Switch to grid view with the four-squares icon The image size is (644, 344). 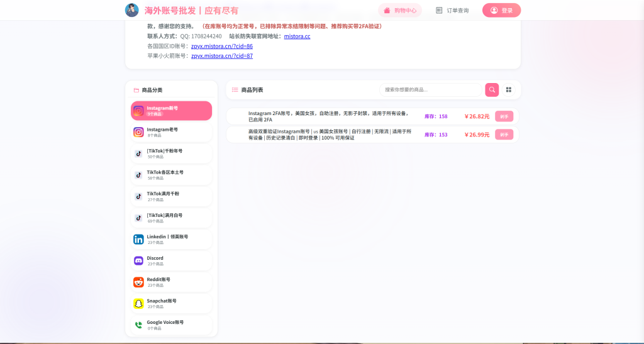coord(508,89)
